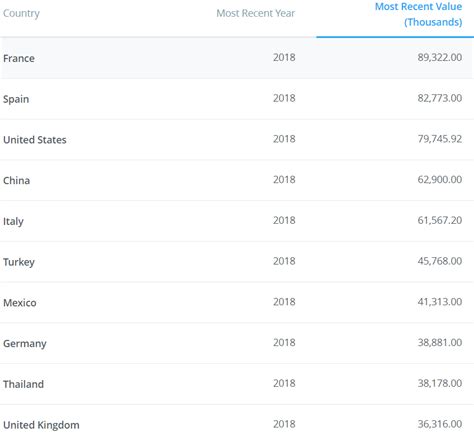Viewport: 474px width, 442px height.
Task: Click the 2018 year in United States row
Action: [284, 139]
